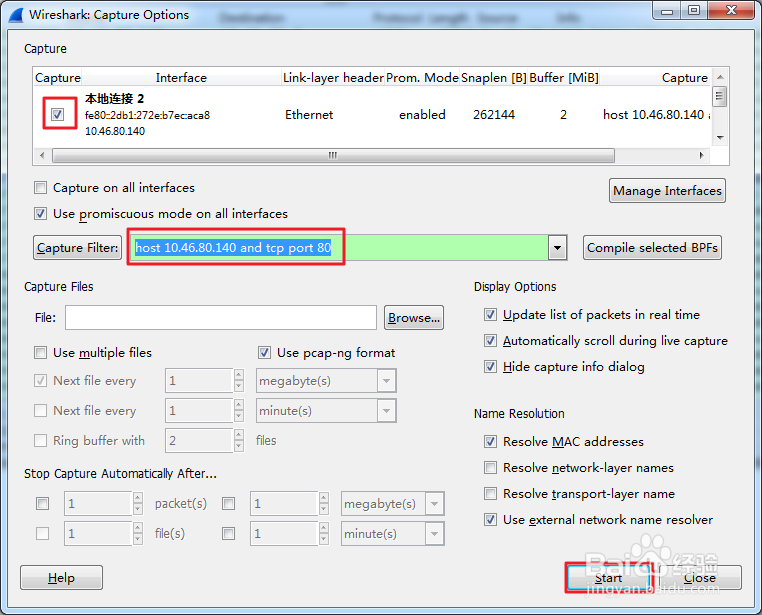The height and width of the screenshot is (615, 762).
Task: Open Manage Interfaces dialog
Action: (x=667, y=190)
